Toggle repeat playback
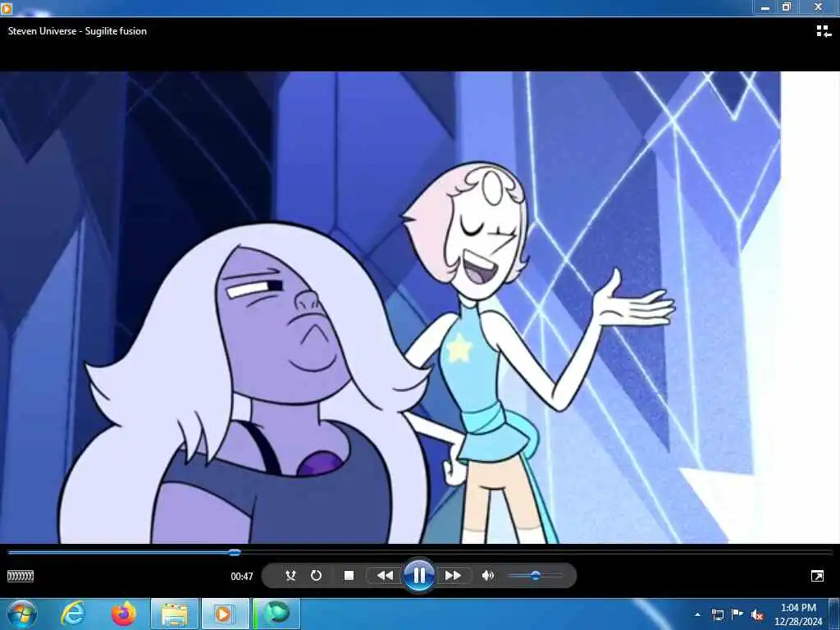Image resolution: width=840 pixels, height=630 pixels. click(x=316, y=576)
